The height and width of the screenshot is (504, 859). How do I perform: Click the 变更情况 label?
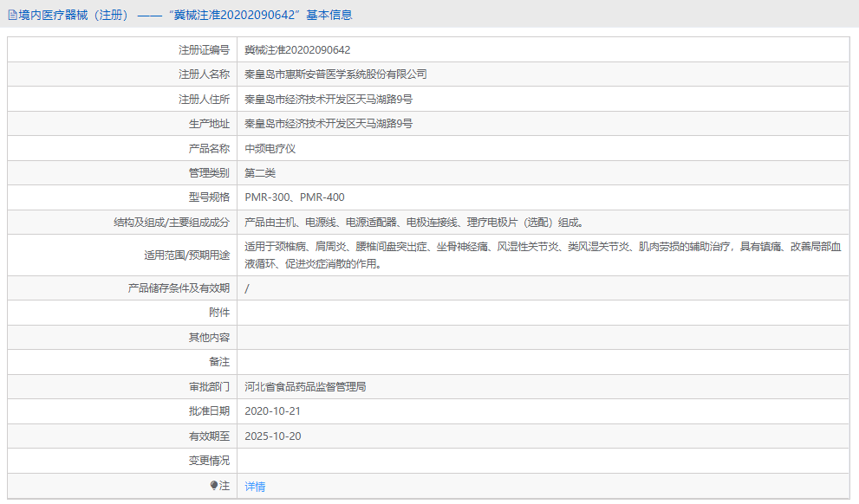(x=209, y=461)
